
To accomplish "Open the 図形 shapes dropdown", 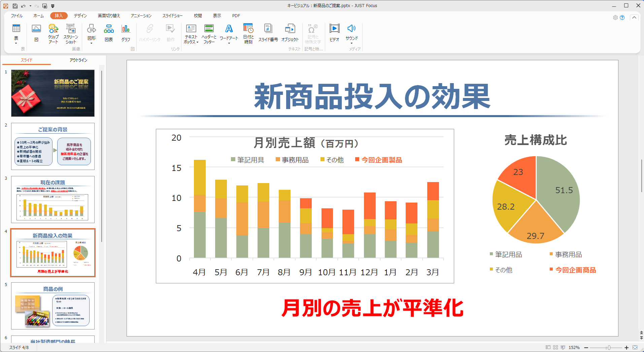I will [91, 43].
